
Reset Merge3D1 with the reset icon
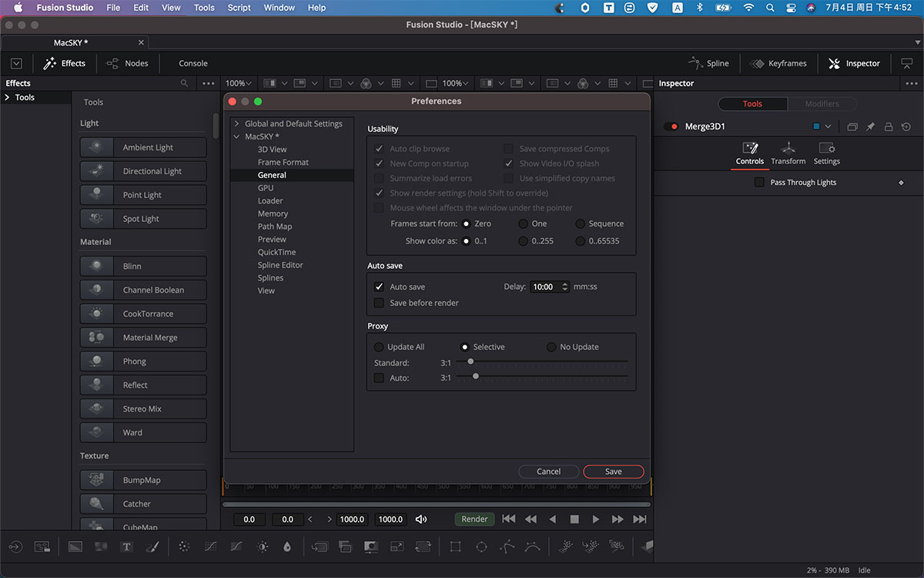pyautogui.click(x=906, y=126)
